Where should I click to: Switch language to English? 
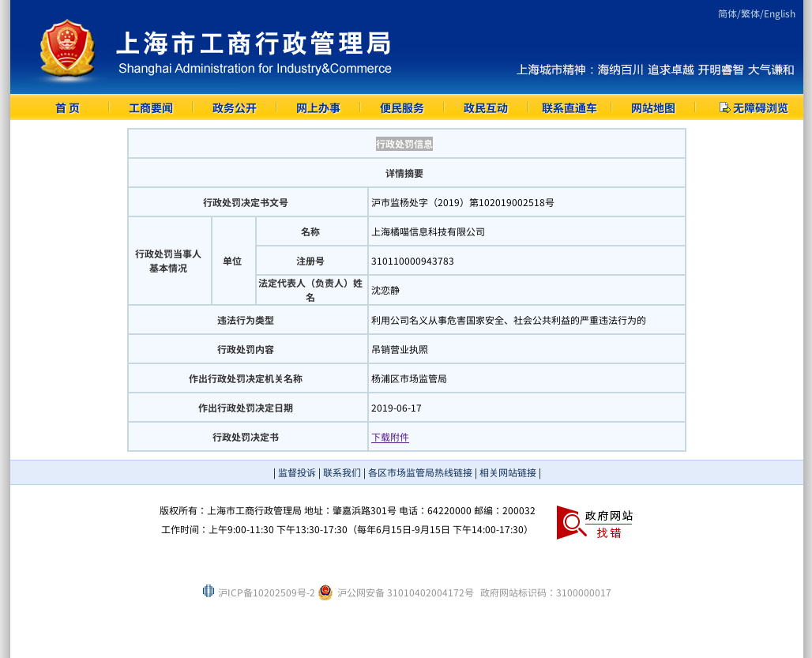click(x=779, y=13)
